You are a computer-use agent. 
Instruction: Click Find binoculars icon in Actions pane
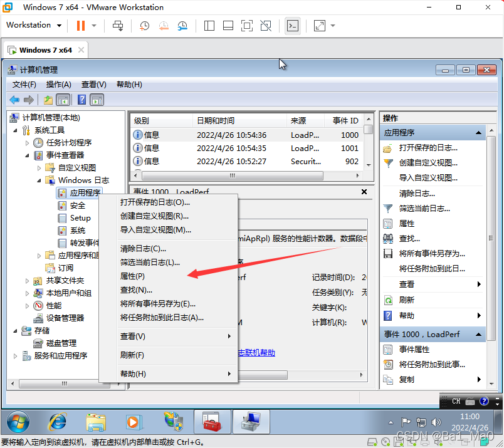[388, 239]
